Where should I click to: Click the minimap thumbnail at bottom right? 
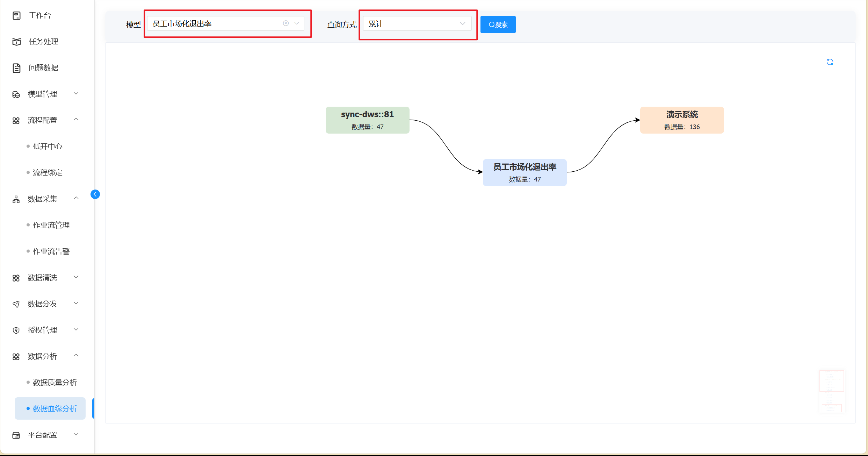832,391
